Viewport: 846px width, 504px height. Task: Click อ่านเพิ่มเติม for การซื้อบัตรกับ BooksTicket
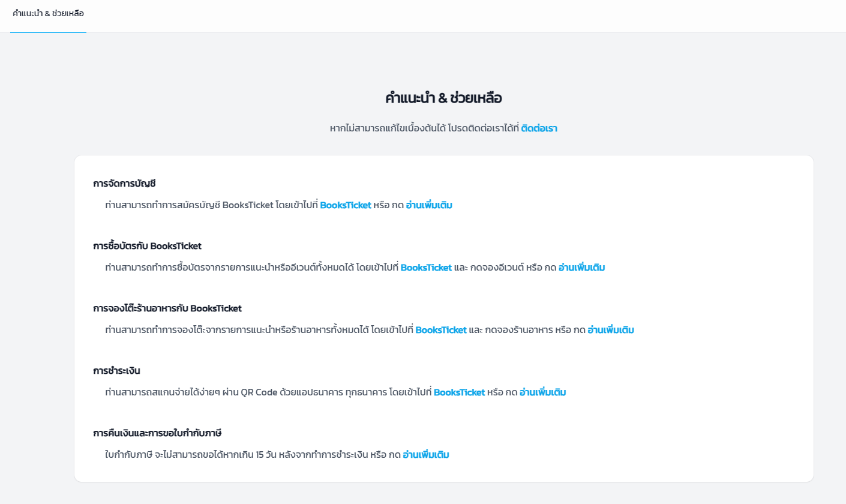tap(581, 268)
